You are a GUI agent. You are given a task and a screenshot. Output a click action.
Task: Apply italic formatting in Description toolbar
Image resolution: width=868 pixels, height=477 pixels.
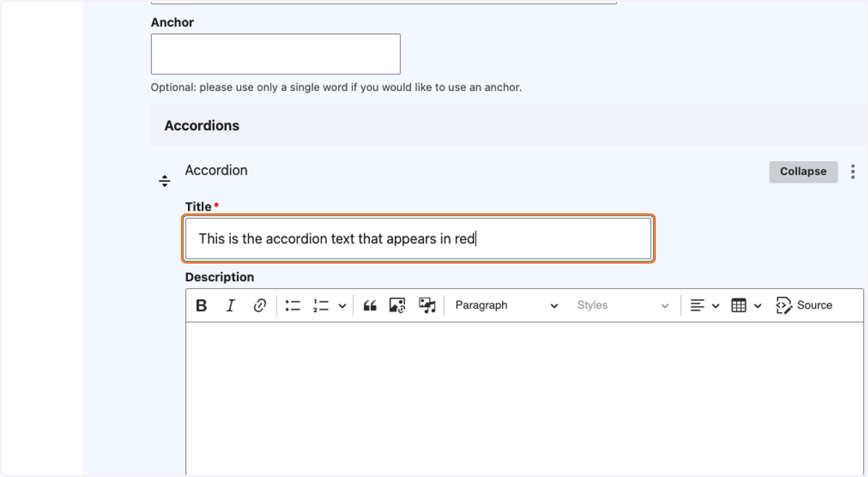tap(231, 306)
